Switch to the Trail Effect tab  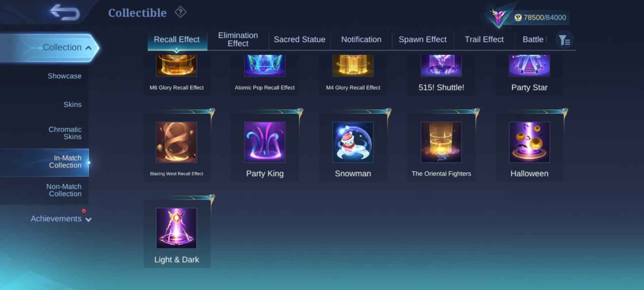click(x=484, y=39)
